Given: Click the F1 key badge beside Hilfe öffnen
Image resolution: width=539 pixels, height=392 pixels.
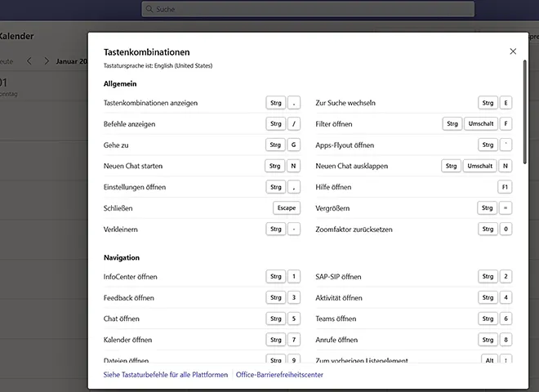Looking at the screenshot, I should click(506, 187).
